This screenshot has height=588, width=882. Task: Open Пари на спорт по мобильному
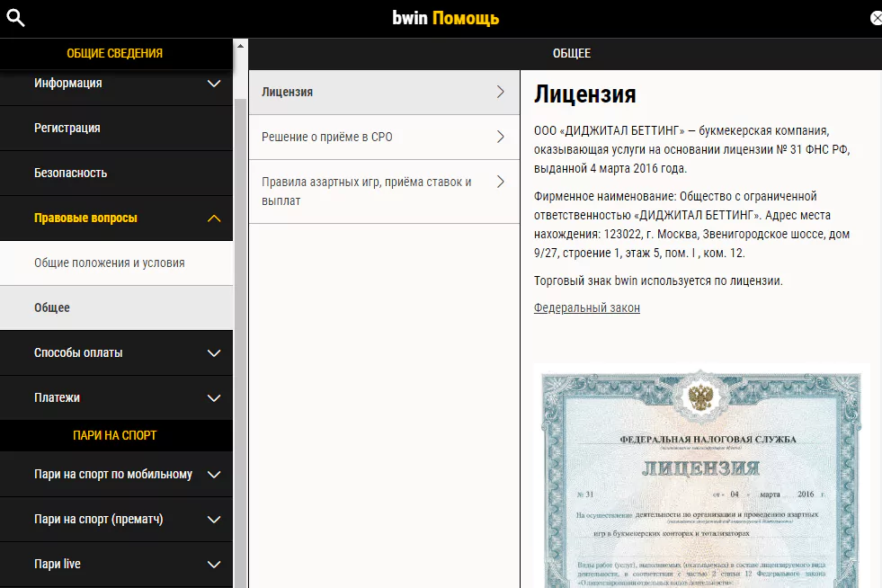tap(117, 475)
